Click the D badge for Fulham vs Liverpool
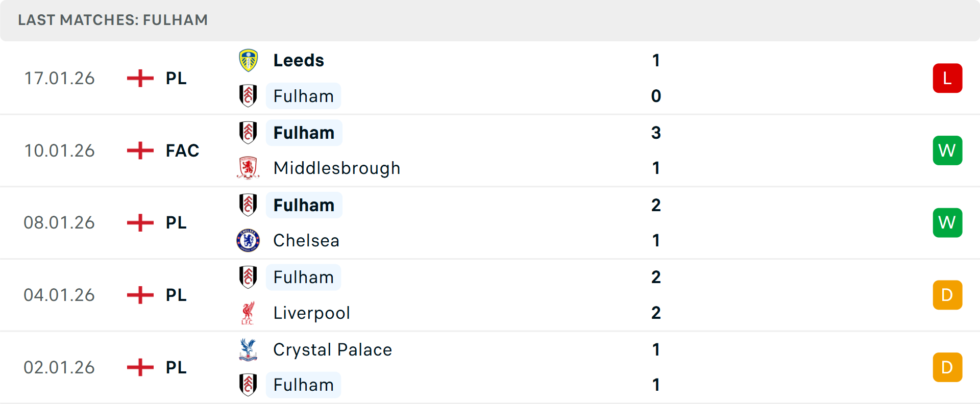Screen dimensions: 980x404 pos(947,295)
